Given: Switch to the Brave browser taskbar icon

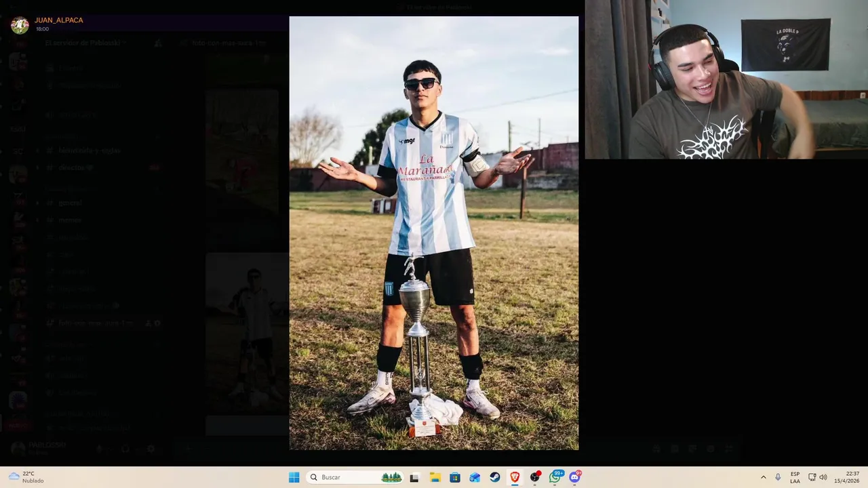Looking at the screenshot, I should 515,477.
